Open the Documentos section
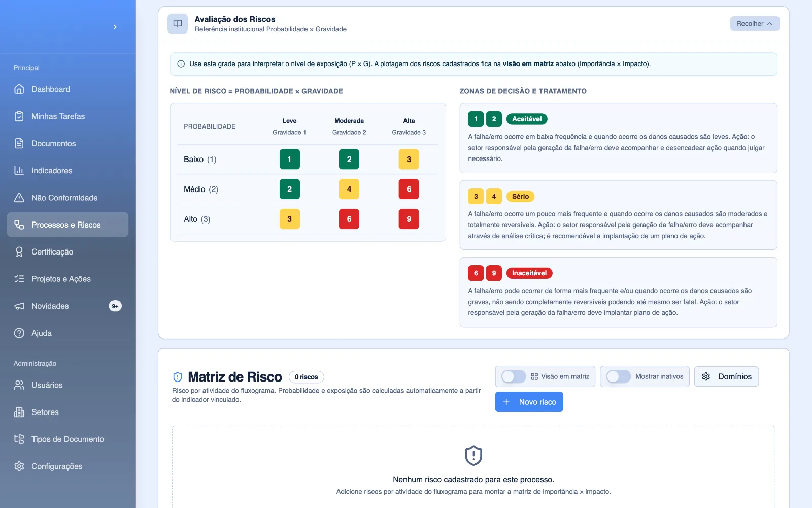Screen dimensions: 812x508 point(67,143)
